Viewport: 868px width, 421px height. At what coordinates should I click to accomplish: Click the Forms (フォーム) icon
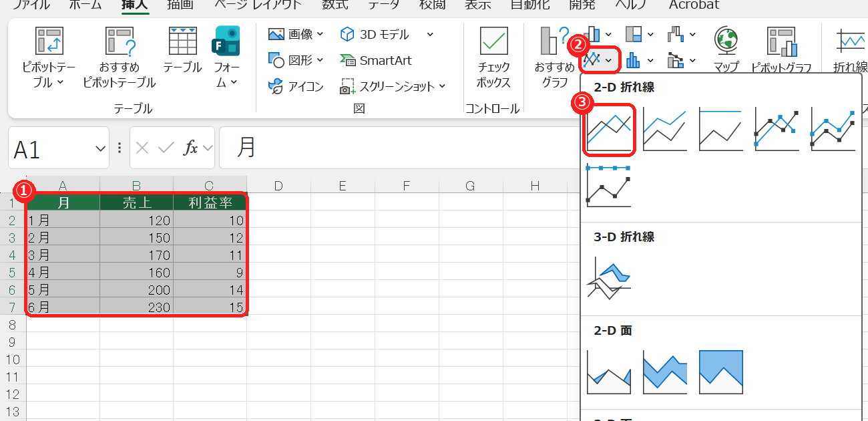(226, 41)
